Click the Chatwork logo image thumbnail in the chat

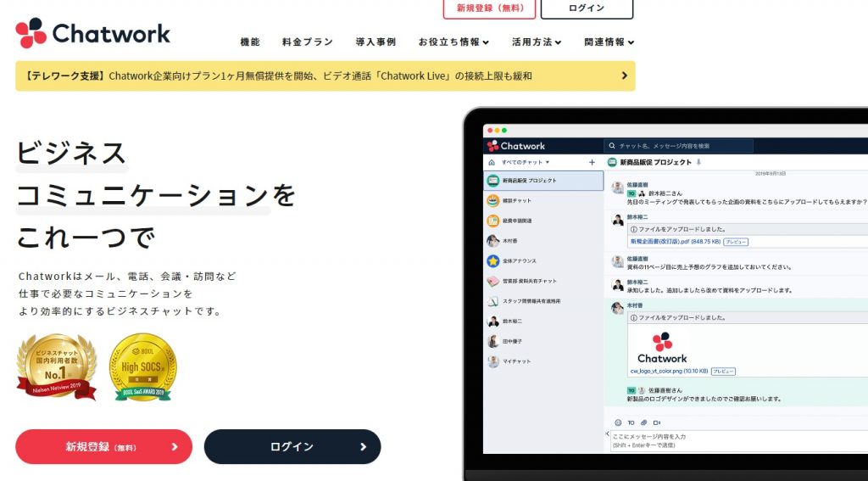tap(662, 348)
